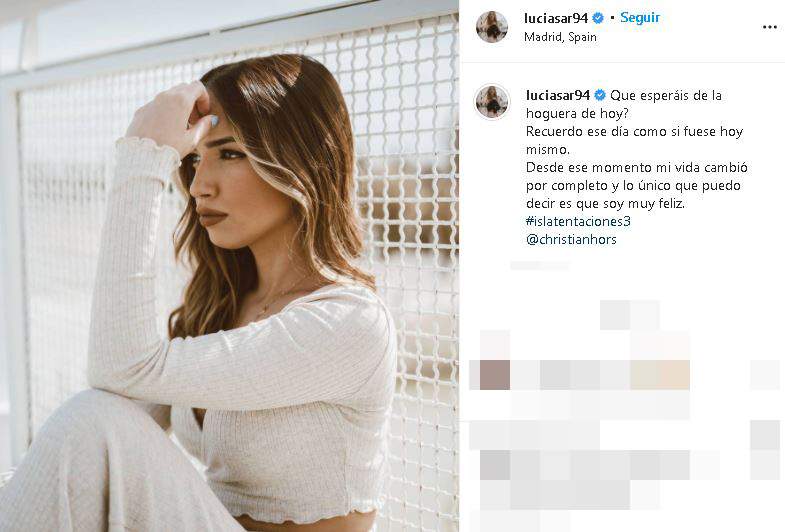Open the Madrid, Spain location link

[x=560, y=37]
